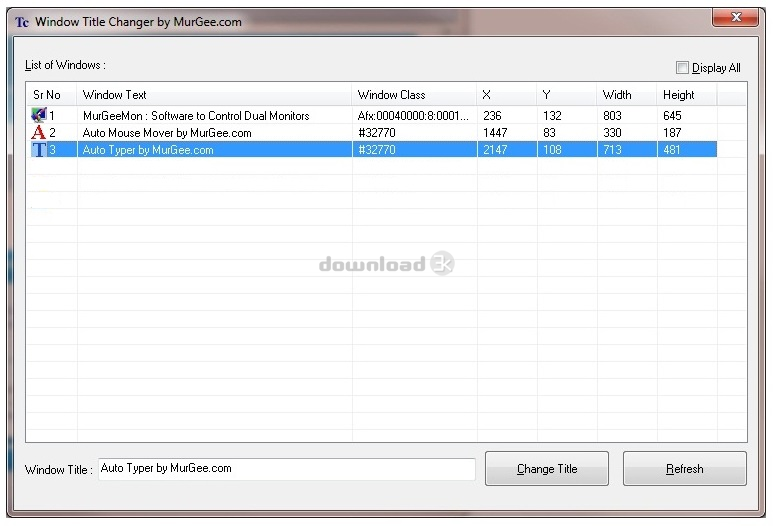This screenshot has height=526, width=774.
Task: Click the Width value 330
Action: 612,133
